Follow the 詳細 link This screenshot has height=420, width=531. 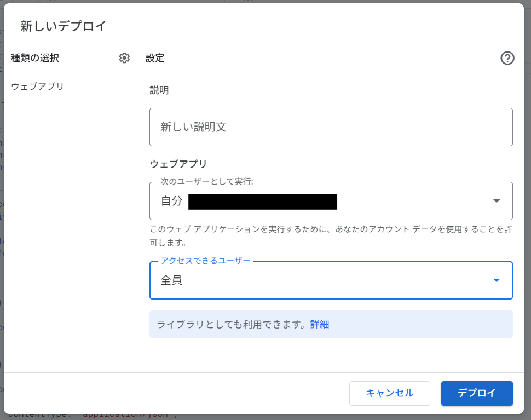click(319, 325)
